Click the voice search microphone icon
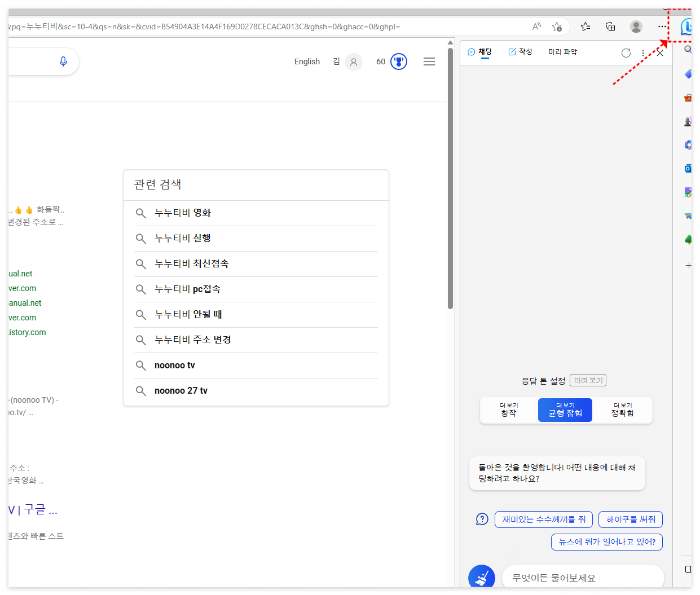Screen dimensions: 700x595 [x=63, y=61]
